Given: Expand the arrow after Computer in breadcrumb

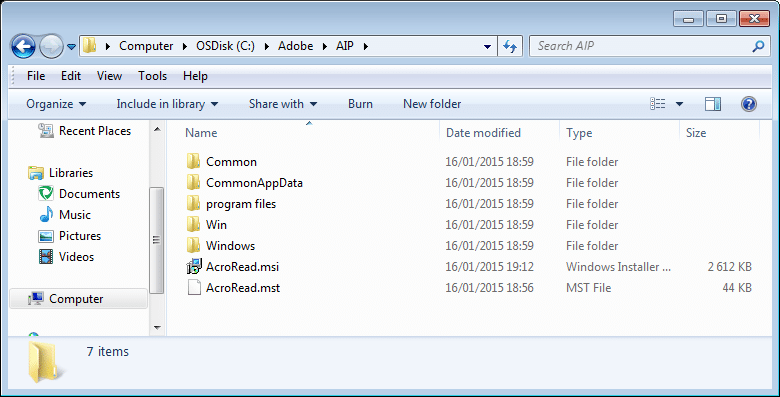Looking at the screenshot, I should click(185, 46).
